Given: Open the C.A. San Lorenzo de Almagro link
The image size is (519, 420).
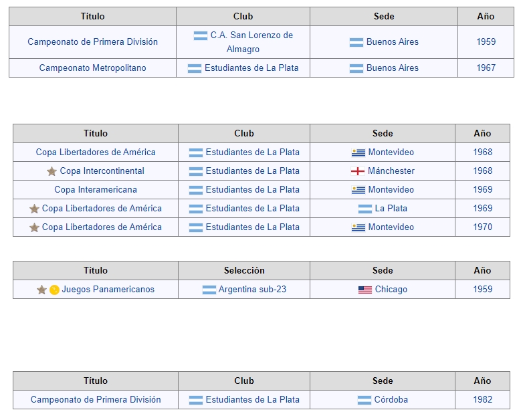Looking at the screenshot, I should point(251,42).
